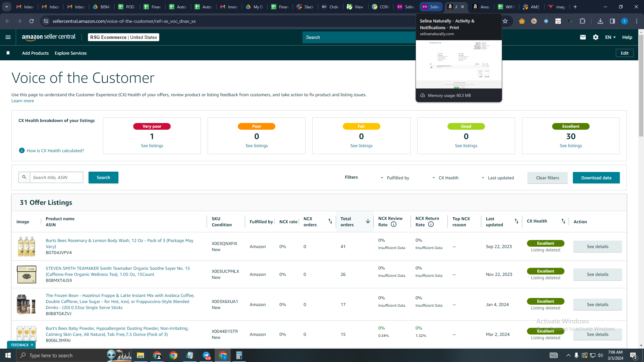Sort by Total orders descending arrow
The width and height of the screenshot is (644, 362).
pyautogui.click(x=368, y=221)
